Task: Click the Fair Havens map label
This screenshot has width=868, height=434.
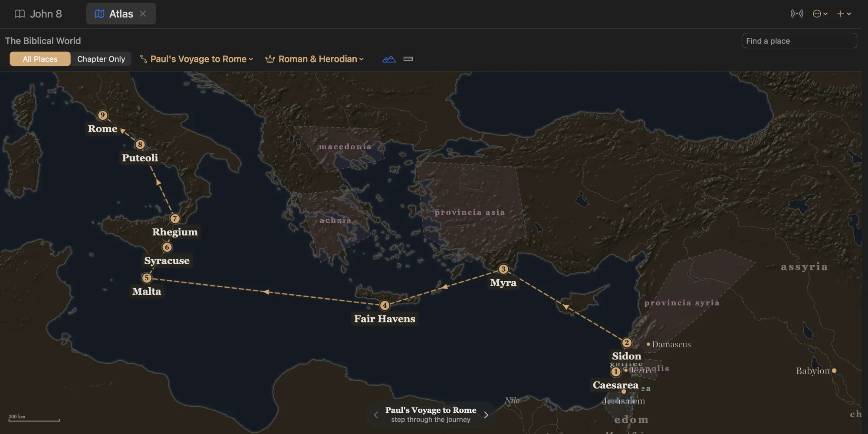Action: 385,319
